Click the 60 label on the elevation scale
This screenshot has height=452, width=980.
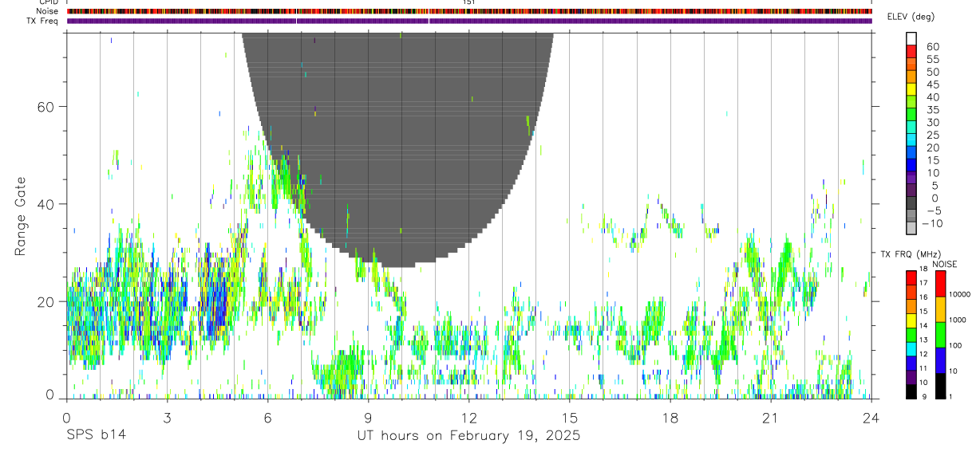(x=932, y=47)
